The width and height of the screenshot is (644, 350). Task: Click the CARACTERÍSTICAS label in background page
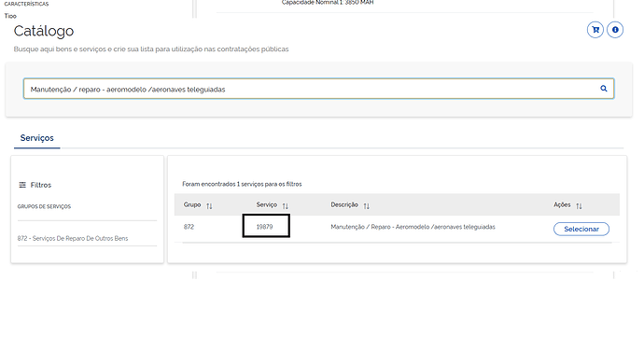tap(26, 4)
